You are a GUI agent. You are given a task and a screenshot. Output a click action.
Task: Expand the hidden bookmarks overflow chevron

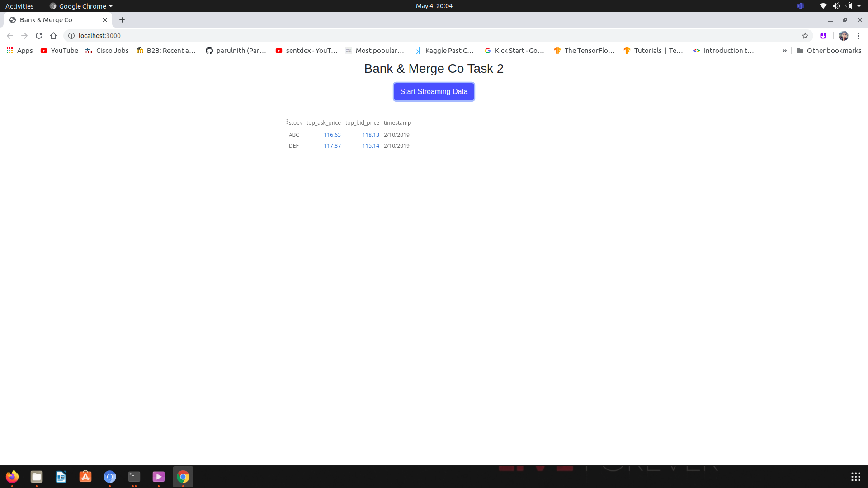(784, 51)
